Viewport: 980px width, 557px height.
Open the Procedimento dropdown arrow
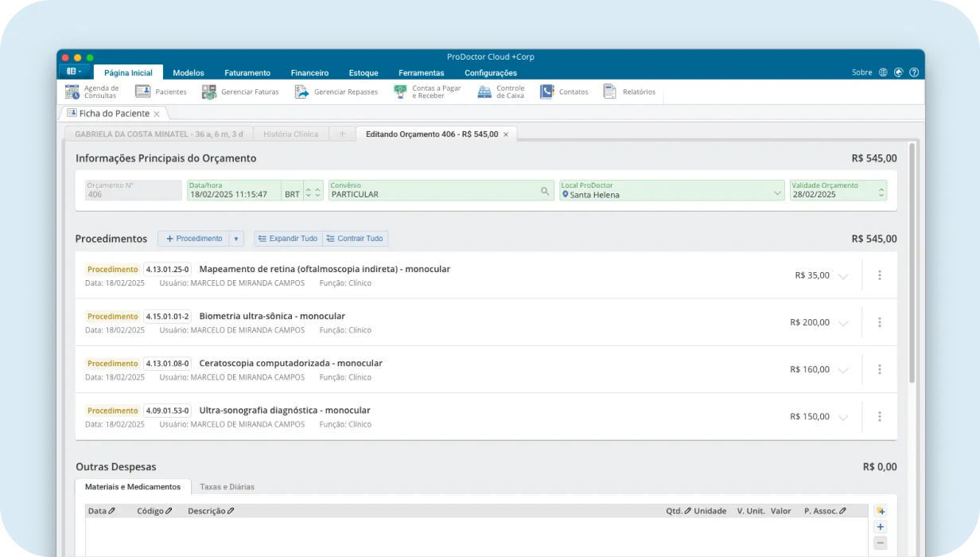(x=237, y=239)
